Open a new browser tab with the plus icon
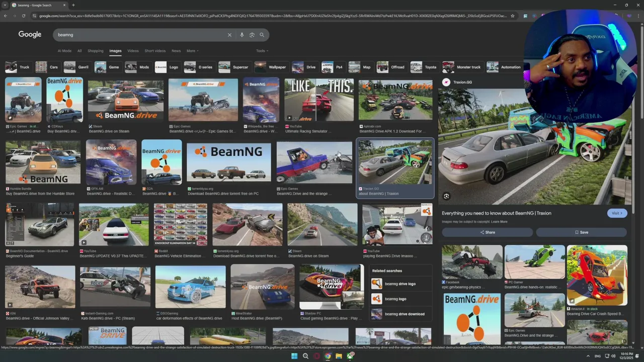This screenshot has height=362, width=644. pos(73,5)
